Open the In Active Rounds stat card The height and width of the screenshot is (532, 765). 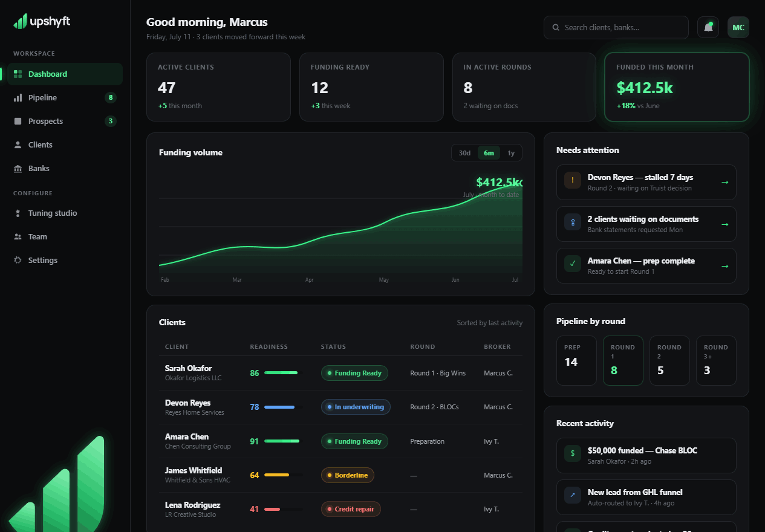[x=524, y=87]
